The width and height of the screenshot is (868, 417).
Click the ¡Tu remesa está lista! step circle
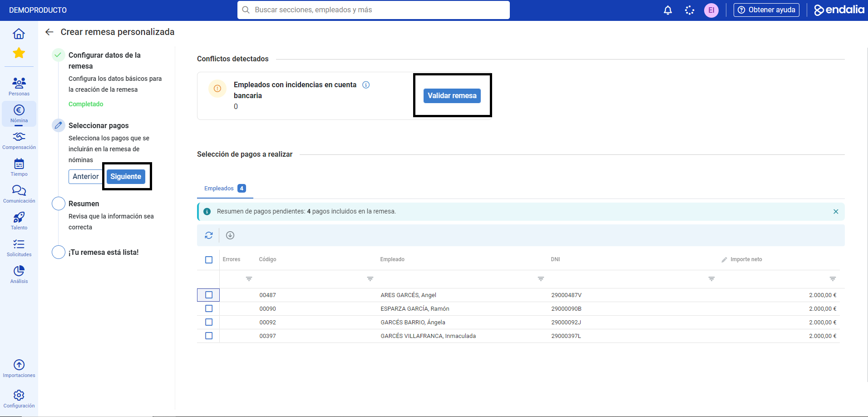59,252
